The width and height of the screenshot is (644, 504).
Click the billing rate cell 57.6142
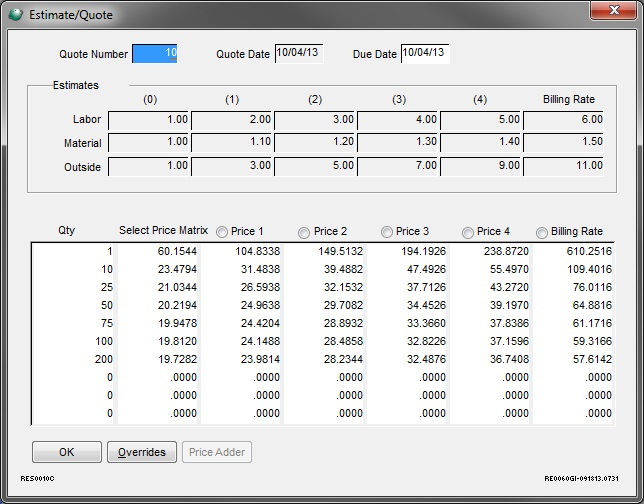573,359
